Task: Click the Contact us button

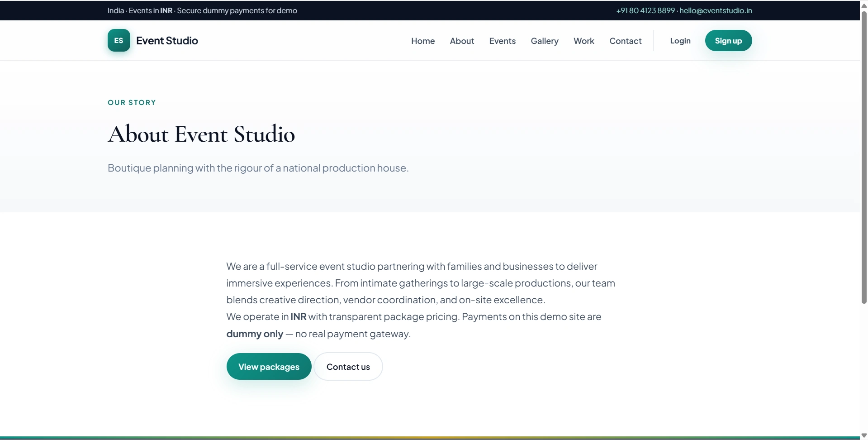Action: pyautogui.click(x=348, y=367)
